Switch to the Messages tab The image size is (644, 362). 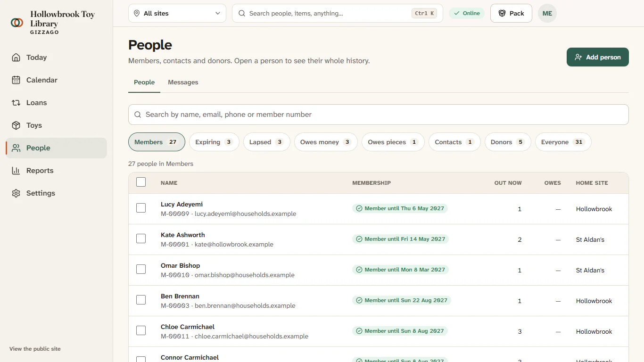[183, 82]
